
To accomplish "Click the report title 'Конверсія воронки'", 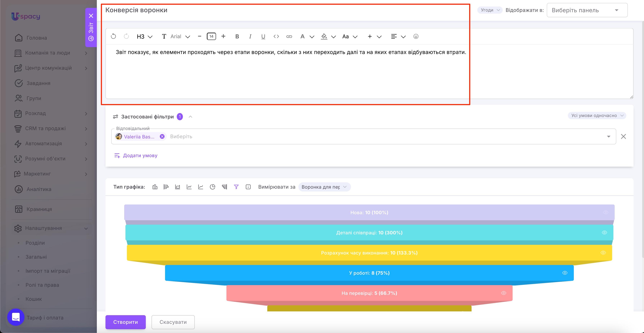I will click(x=136, y=10).
